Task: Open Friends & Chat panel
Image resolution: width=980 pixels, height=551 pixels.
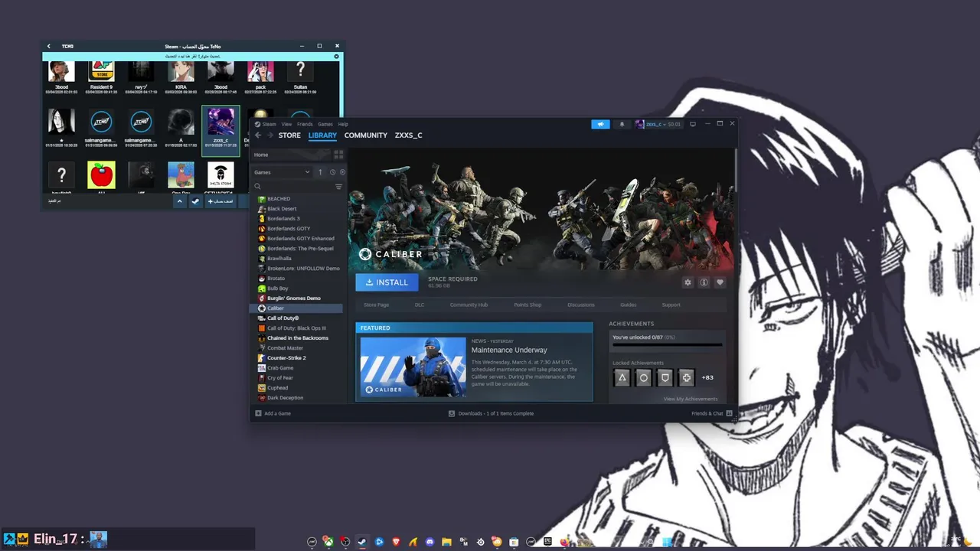Action: tap(712, 413)
